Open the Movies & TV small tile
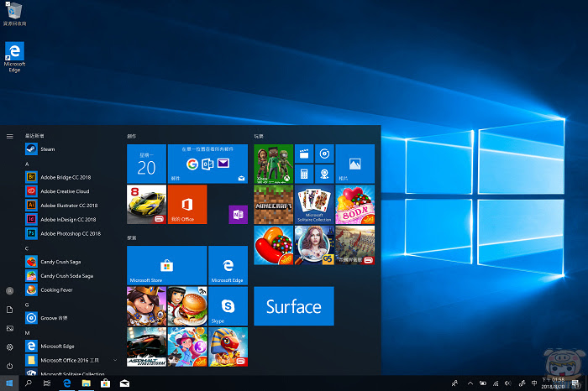Screen dimensions: 588x391 304,154
